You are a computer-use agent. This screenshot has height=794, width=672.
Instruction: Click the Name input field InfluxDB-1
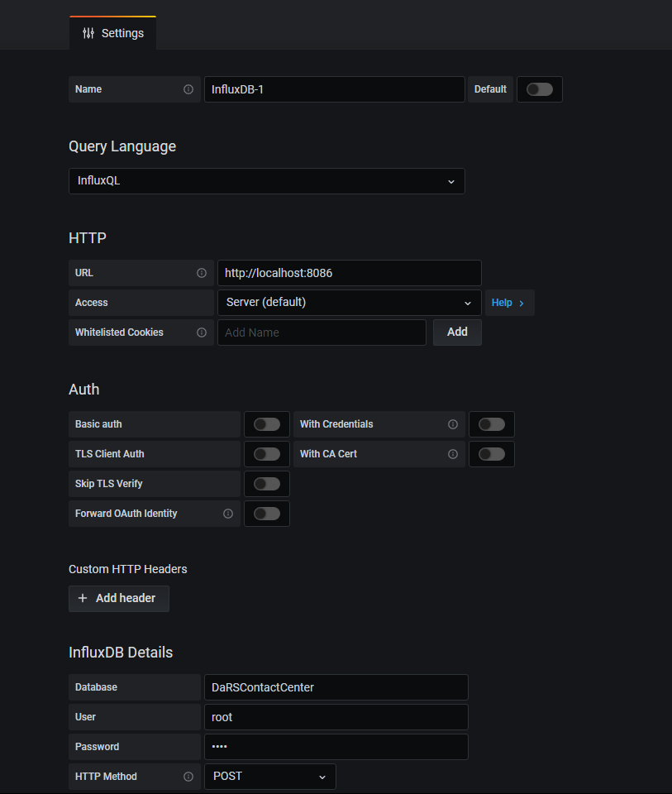pyautogui.click(x=335, y=89)
